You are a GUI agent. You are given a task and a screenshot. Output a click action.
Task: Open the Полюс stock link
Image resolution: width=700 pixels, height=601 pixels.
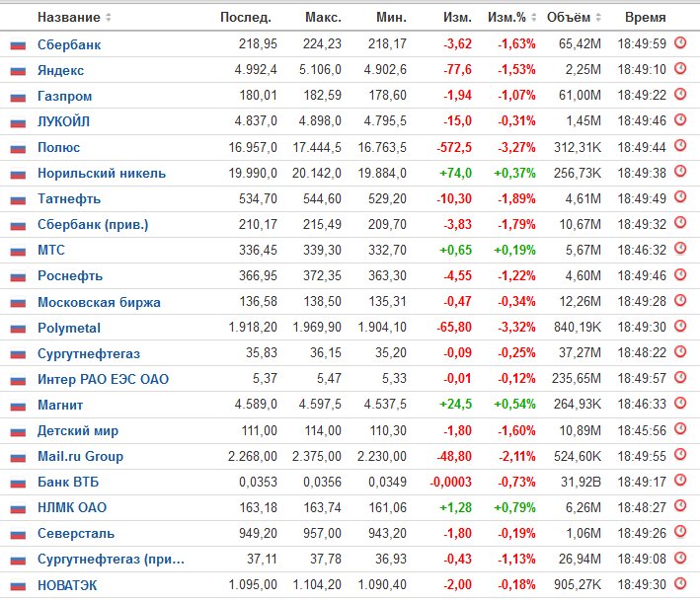[58, 147]
